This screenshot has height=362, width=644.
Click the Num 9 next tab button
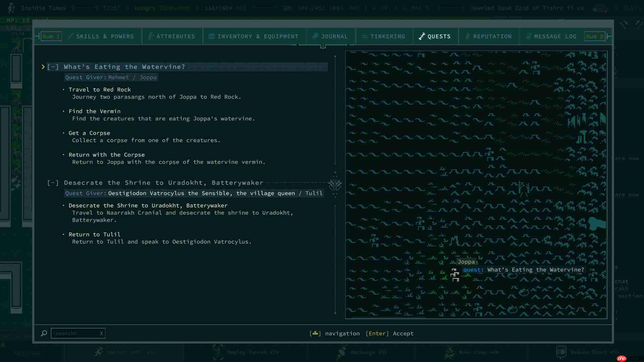point(595,36)
